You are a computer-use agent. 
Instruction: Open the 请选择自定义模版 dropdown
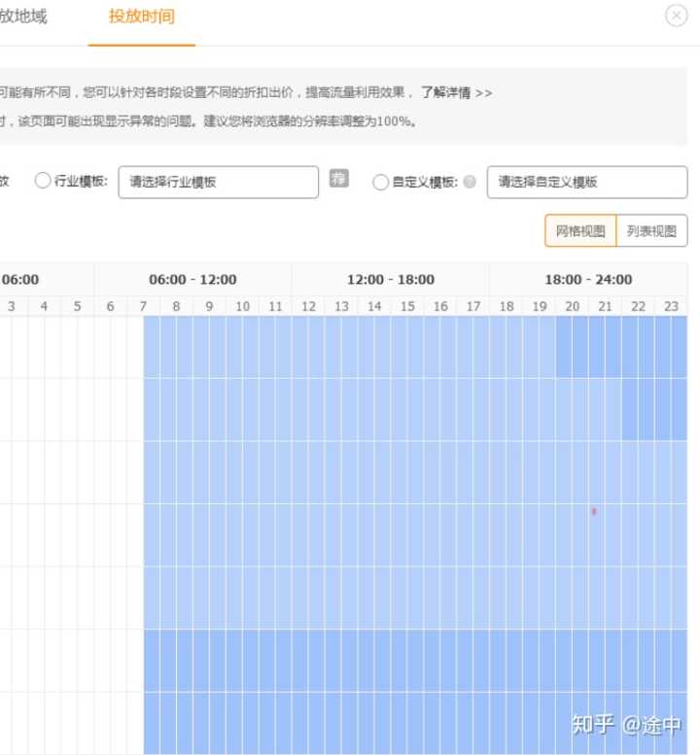pyautogui.click(x=586, y=182)
